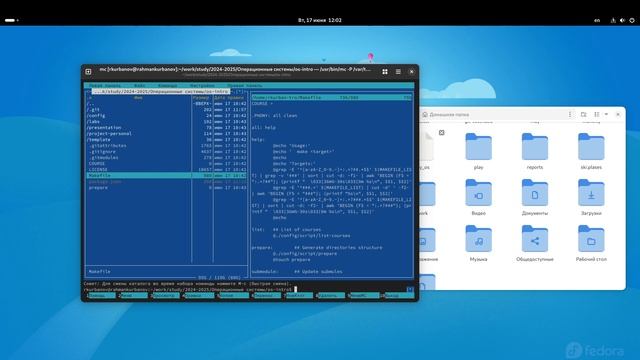Open the Видео folder in Files
This screenshot has height=360, width=640.
tap(478, 197)
